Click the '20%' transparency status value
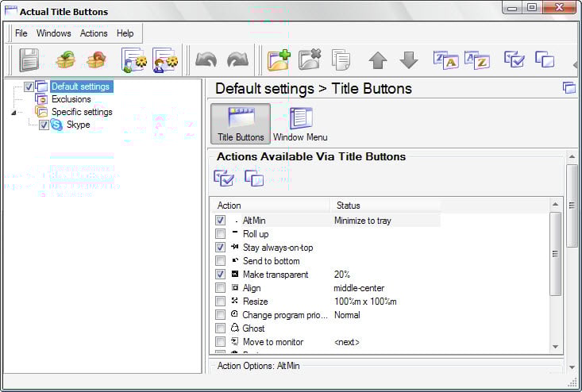This screenshot has height=392, width=582. coord(342,275)
